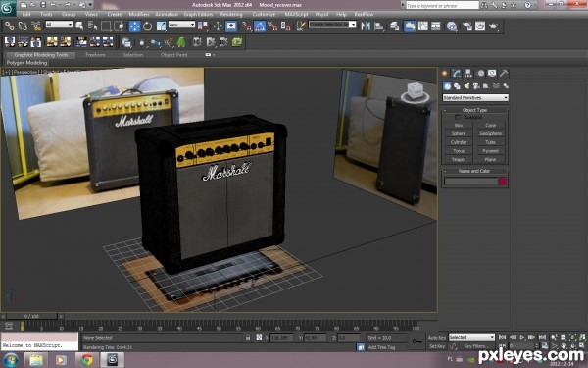
Task: Open the Rendering menu
Action: (x=231, y=15)
